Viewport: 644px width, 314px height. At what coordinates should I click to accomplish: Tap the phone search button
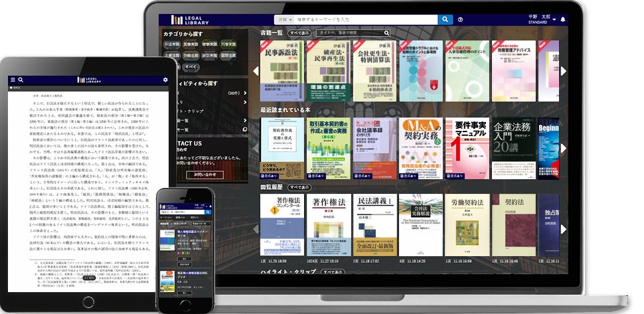208,212
